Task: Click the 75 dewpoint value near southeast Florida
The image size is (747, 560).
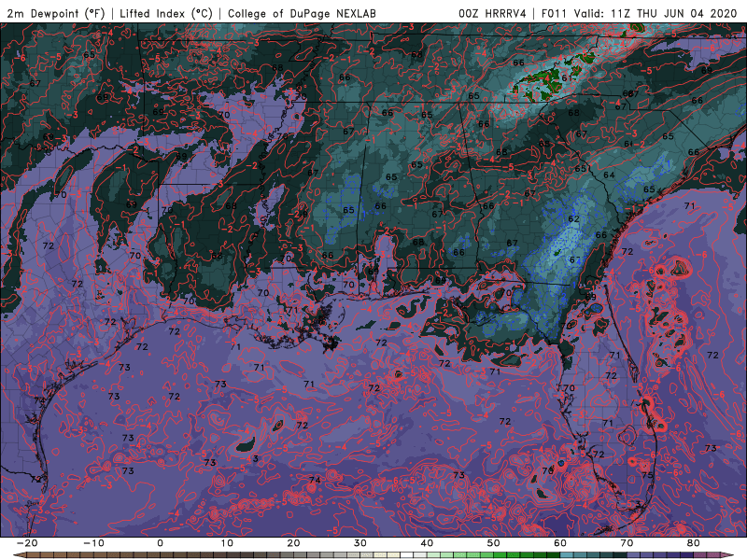Action: 647,475
